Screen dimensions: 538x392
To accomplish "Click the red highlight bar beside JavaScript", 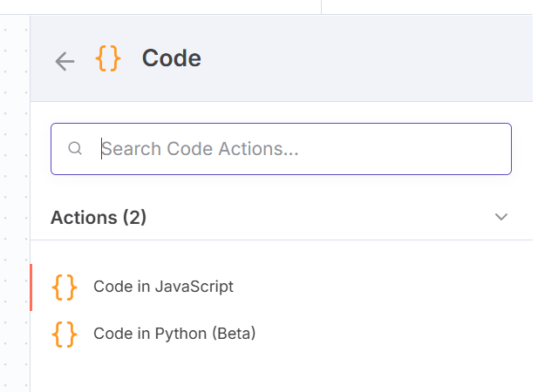I will click(31, 287).
